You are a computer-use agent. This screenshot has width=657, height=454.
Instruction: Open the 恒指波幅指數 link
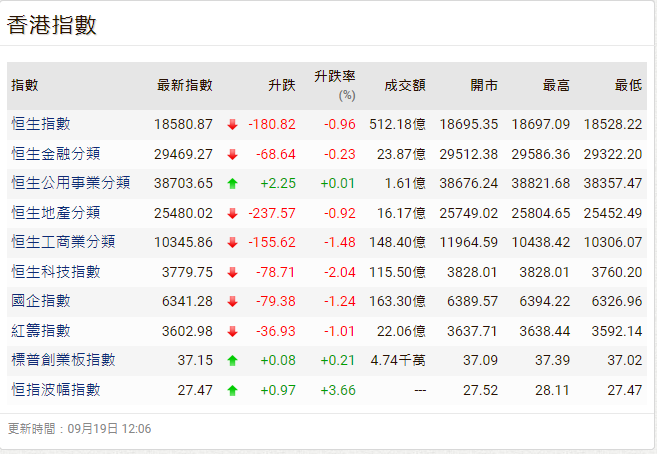(56, 390)
